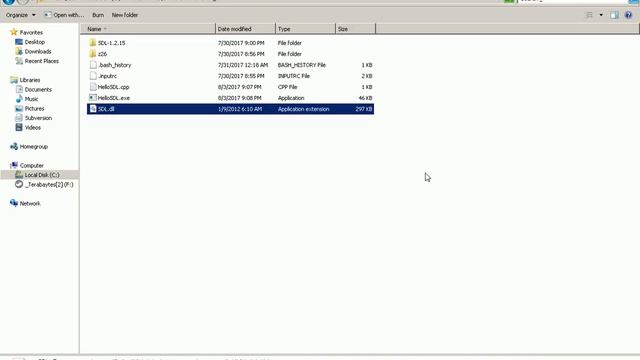Click the Computer icon in sidebar
Screen dimensions: 640x360
pos(14,165)
